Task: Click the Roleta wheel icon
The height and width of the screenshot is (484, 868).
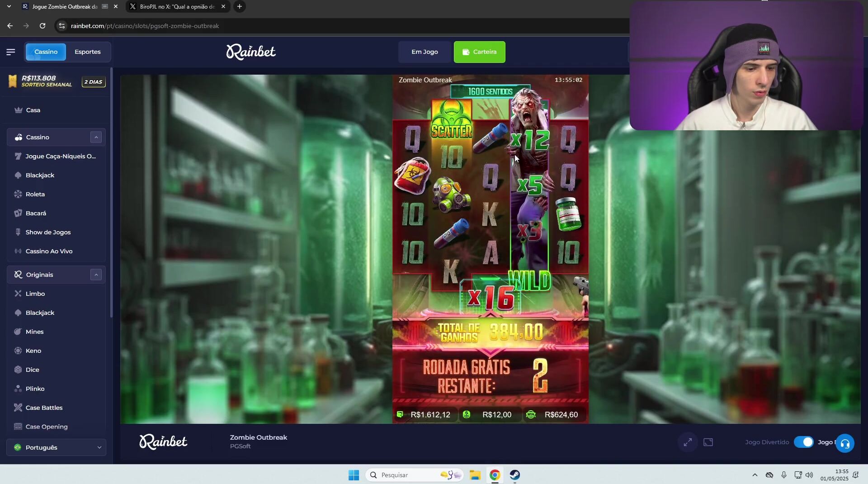Action: (x=18, y=194)
